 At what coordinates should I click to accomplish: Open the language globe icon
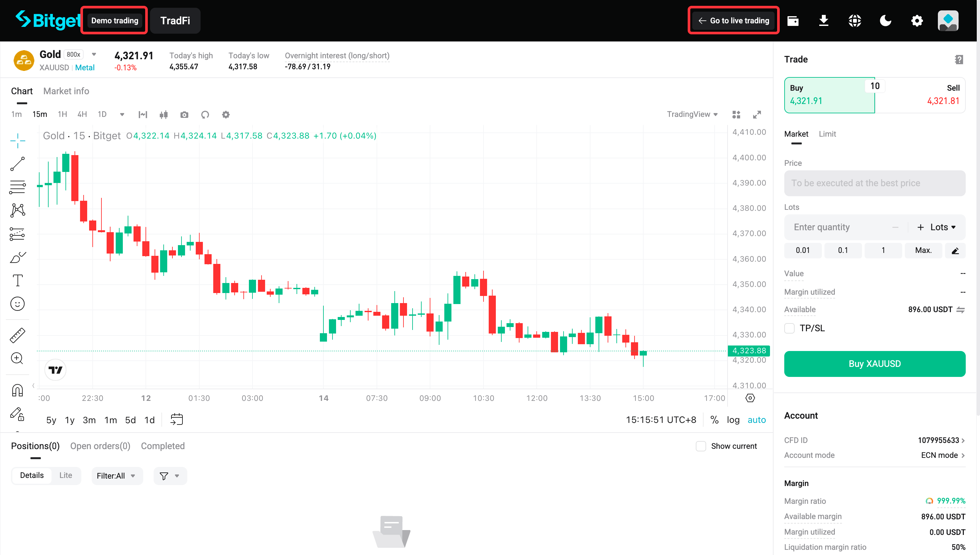tap(855, 21)
